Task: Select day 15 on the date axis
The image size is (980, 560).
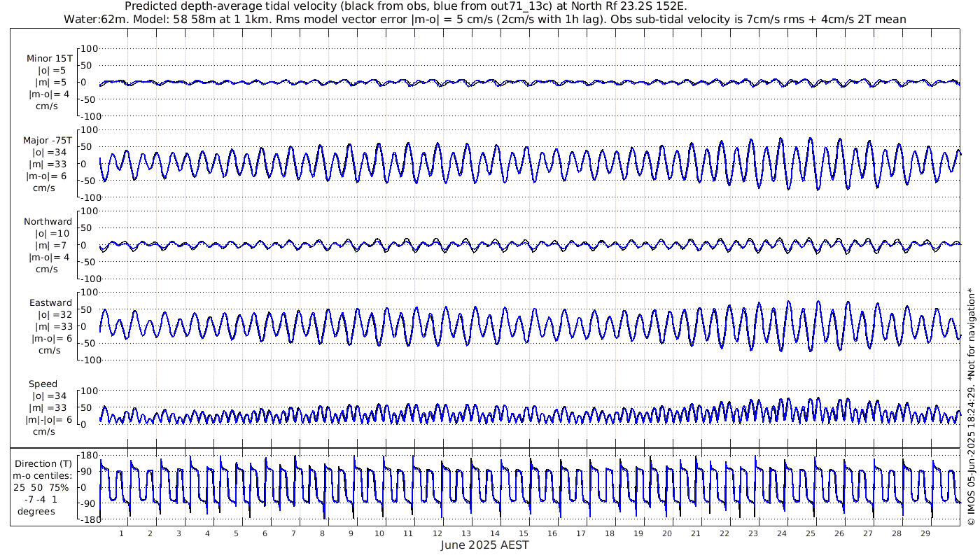Action: point(524,533)
